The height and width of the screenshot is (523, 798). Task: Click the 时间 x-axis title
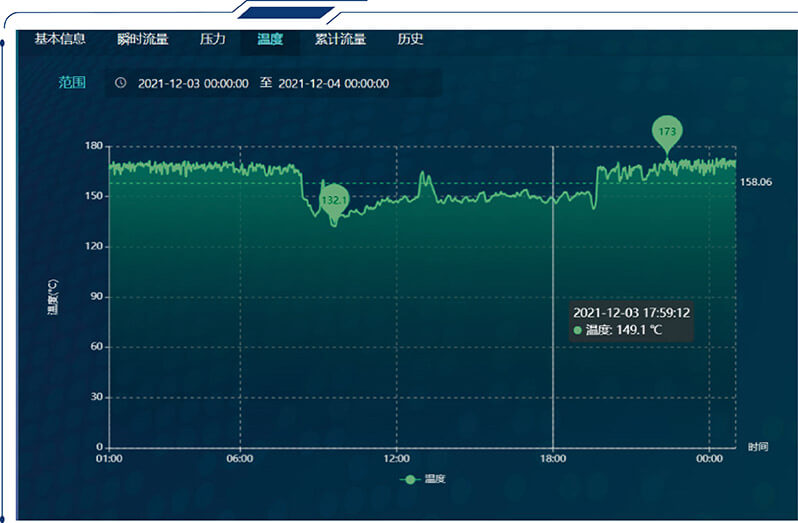758,447
